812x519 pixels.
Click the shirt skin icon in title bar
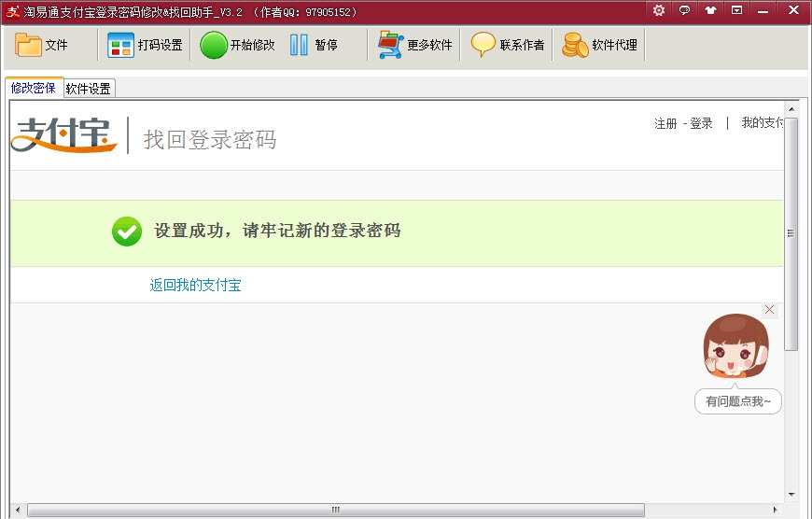tap(710, 10)
